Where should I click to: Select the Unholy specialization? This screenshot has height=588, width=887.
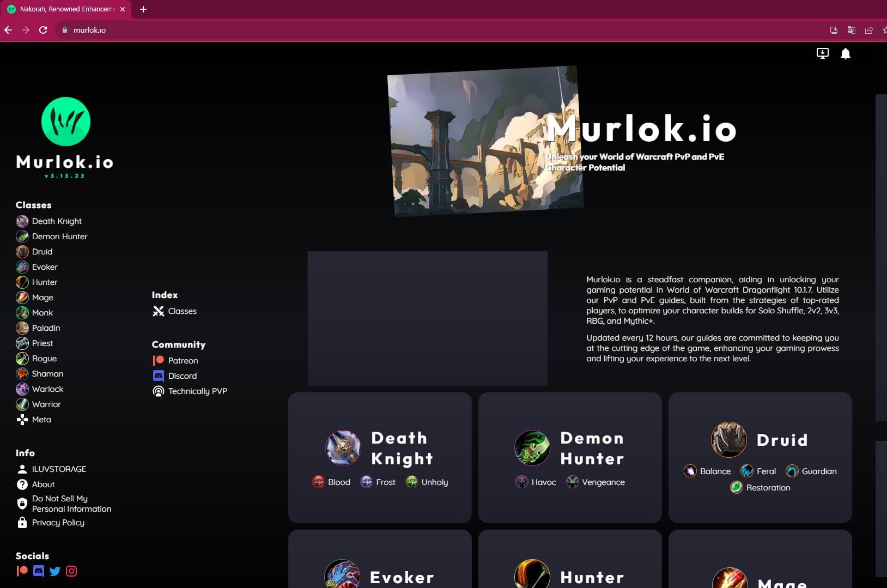click(x=427, y=482)
